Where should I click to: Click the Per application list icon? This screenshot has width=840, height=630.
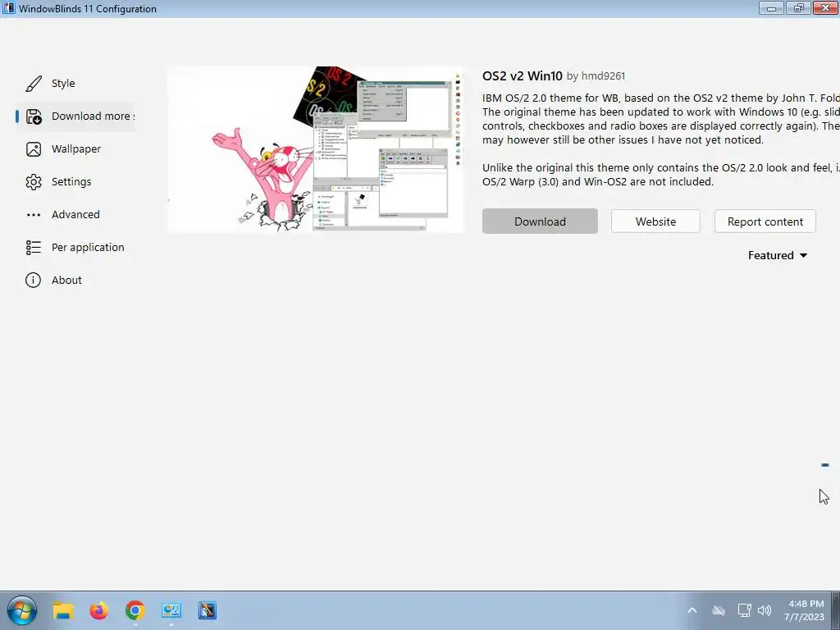click(33, 248)
